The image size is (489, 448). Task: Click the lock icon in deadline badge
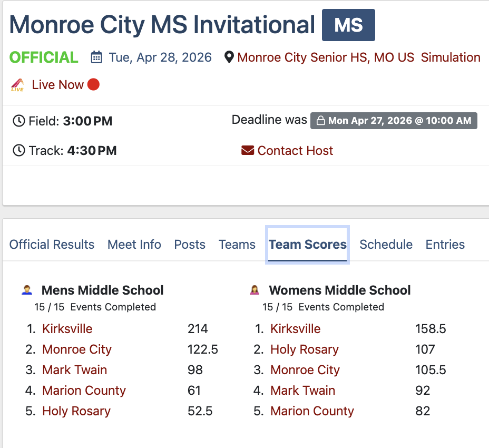[x=320, y=121]
